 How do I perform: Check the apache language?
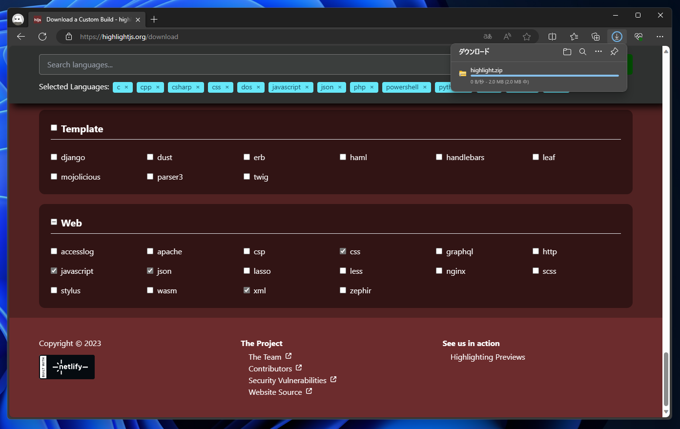[x=150, y=251]
